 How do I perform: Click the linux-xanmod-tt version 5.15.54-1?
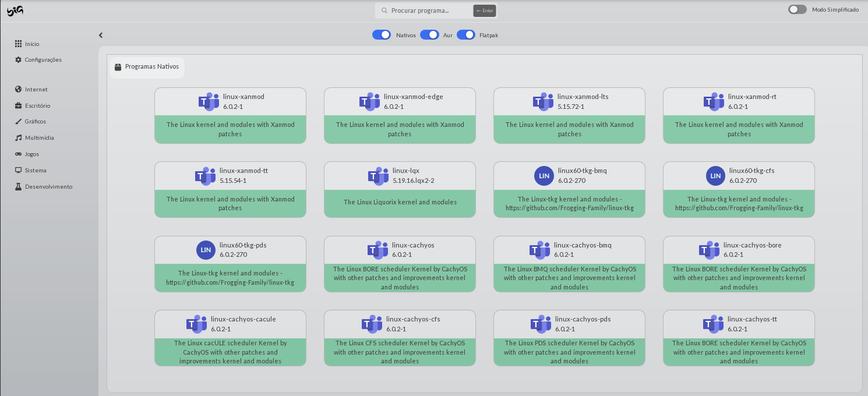pyautogui.click(x=233, y=181)
